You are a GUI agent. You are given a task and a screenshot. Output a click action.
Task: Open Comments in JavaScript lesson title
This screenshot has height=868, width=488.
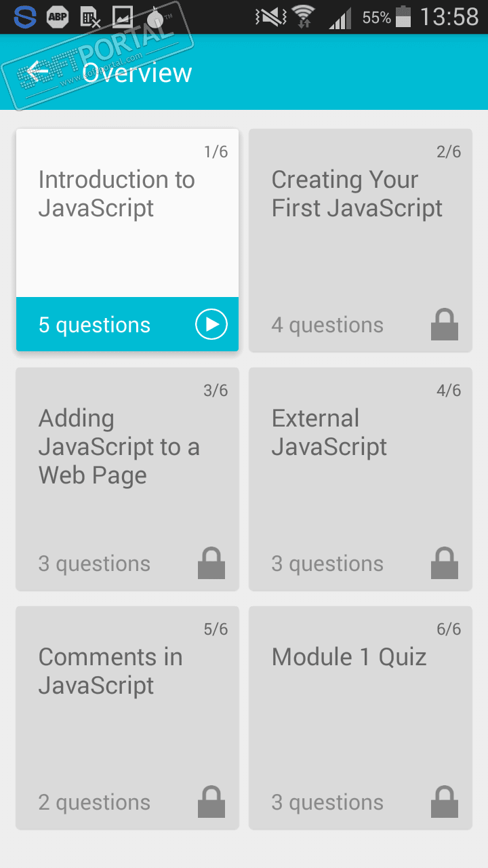[110, 671]
